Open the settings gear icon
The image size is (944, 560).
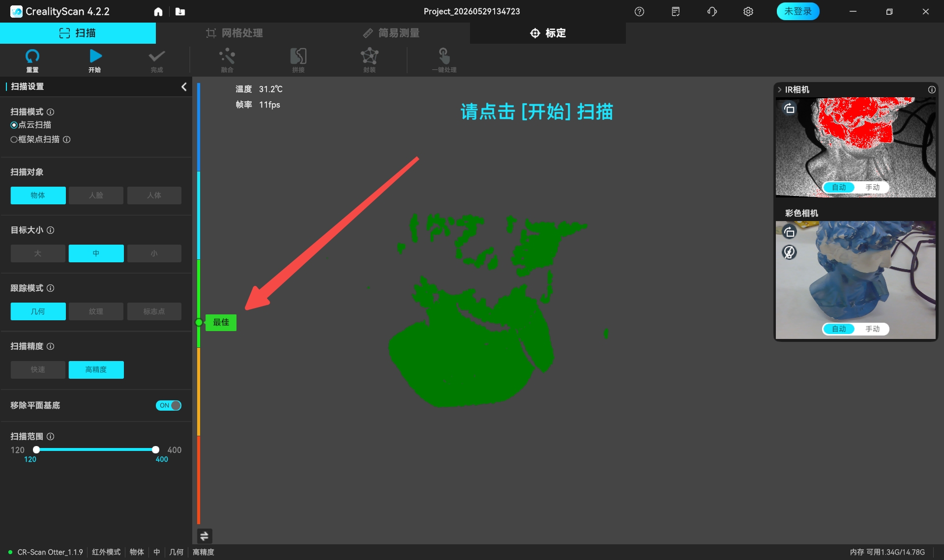click(x=748, y=11)
